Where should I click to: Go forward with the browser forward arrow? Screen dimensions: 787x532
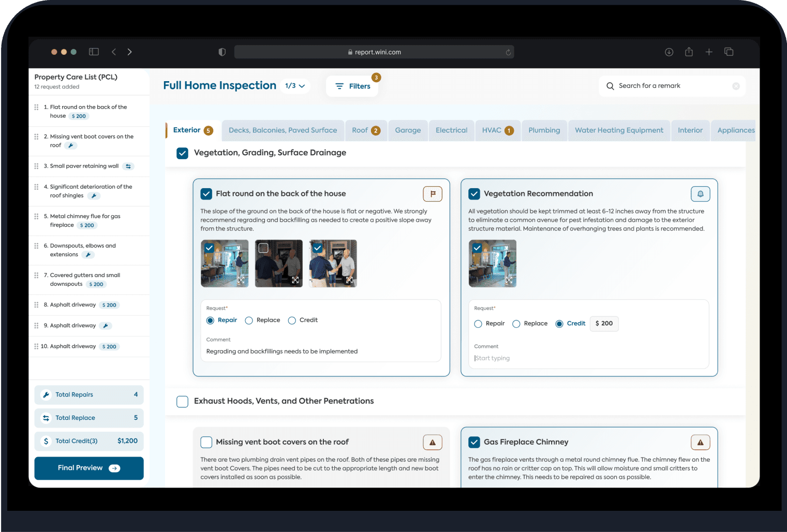(129, 52)
